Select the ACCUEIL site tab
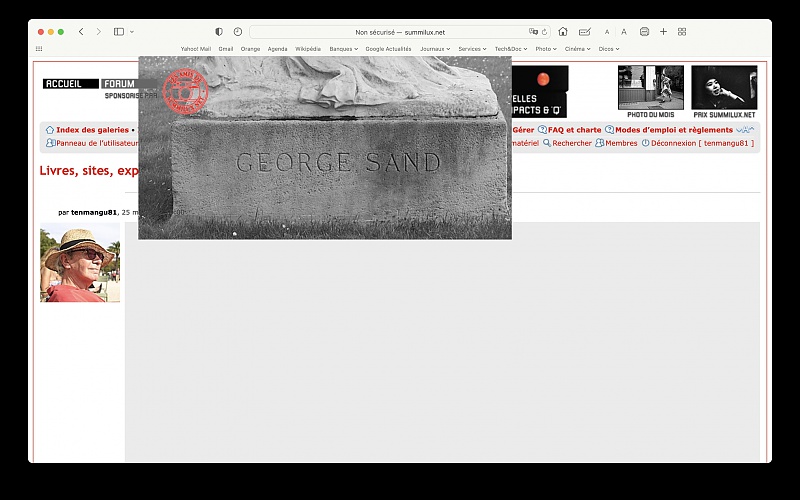Screen dimensions: 800x500 coord(70,84)
